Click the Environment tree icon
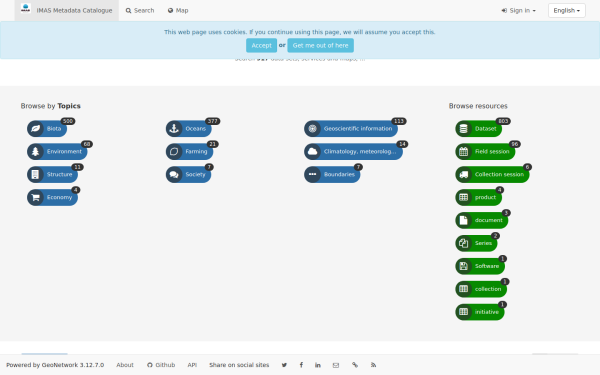The width and height of the screenshot is (600, 375). (x=35, y=152)
